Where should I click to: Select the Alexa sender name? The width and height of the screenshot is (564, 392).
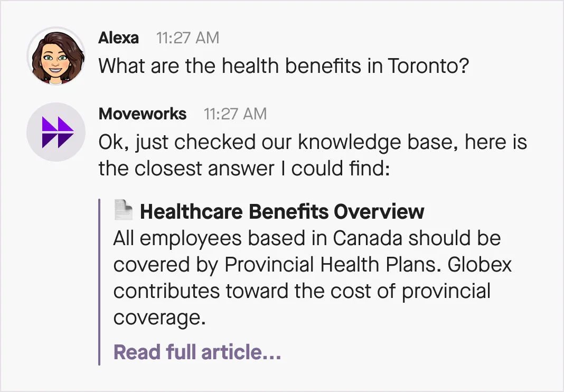[119, 38]
